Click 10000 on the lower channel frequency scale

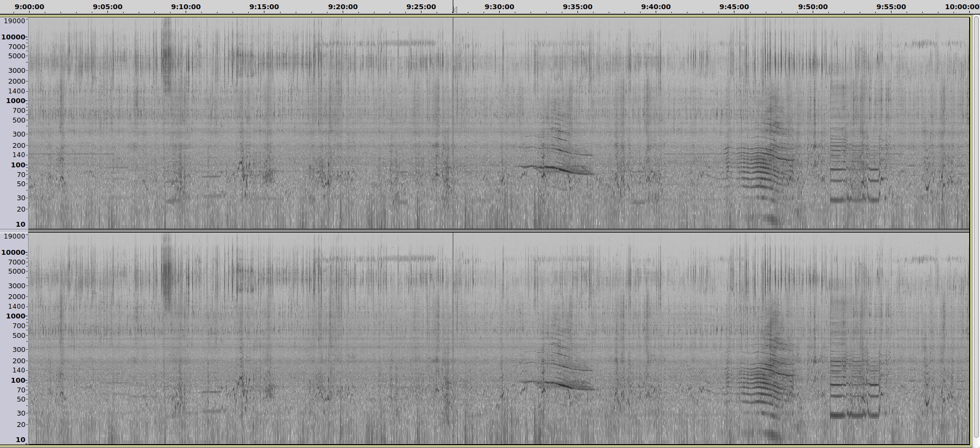click(x=13, y=252)
